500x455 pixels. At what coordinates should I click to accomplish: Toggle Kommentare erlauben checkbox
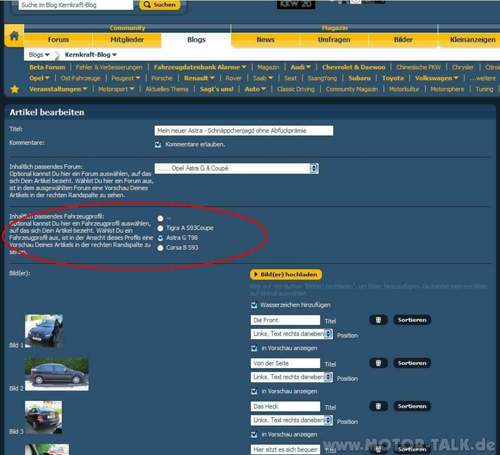click(x=158, y=144)
